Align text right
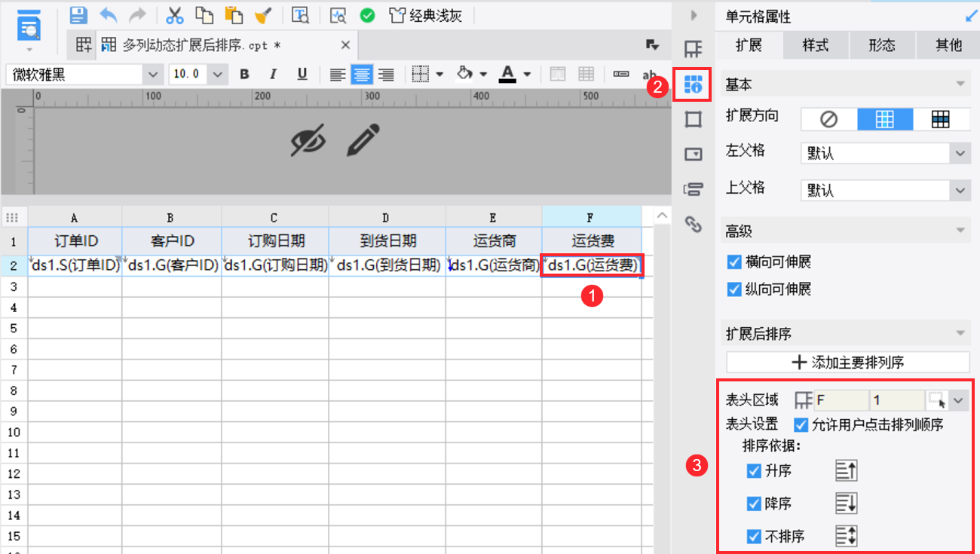 [387, 74]
